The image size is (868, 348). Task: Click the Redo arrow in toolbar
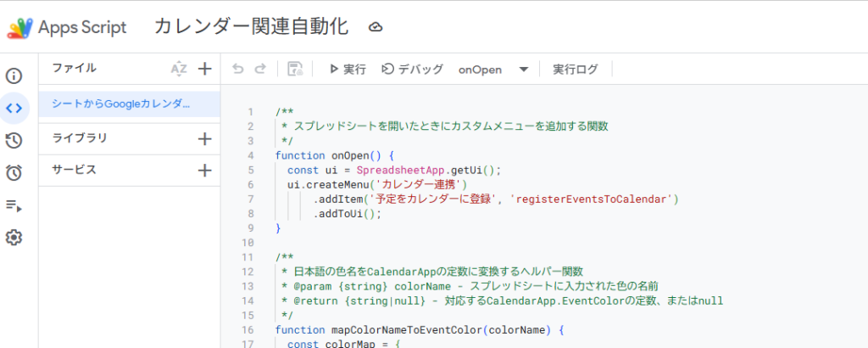pos(260,69)
